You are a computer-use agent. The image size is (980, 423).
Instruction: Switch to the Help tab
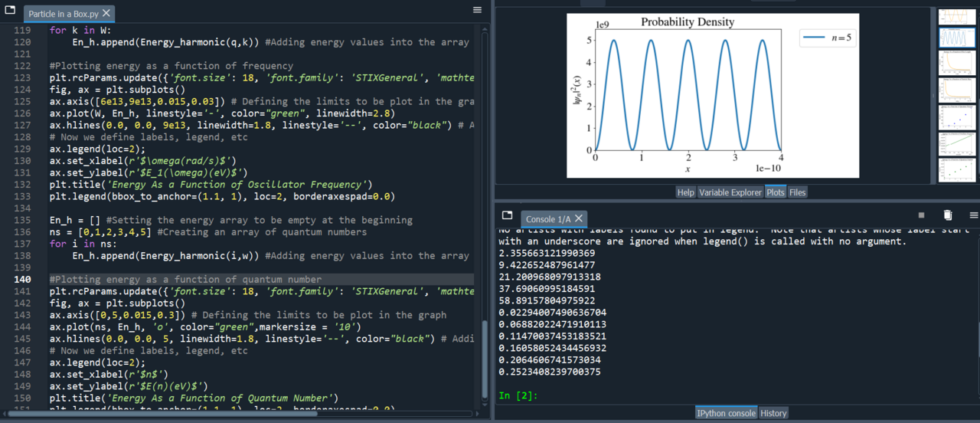click(685, 192)
